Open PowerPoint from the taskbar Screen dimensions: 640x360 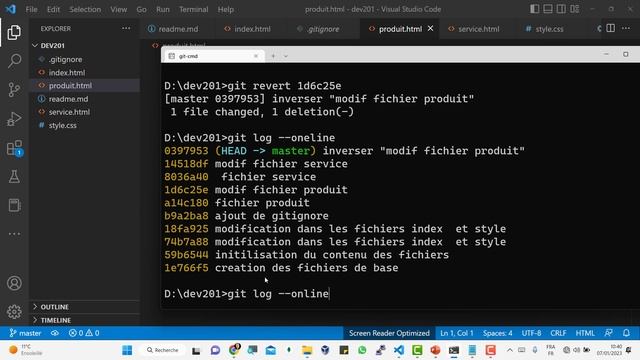[435, 350]
